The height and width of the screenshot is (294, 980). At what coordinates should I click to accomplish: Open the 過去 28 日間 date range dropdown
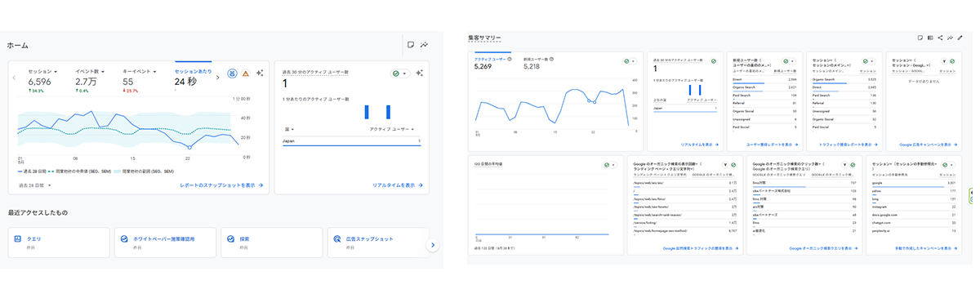(35, 185)
